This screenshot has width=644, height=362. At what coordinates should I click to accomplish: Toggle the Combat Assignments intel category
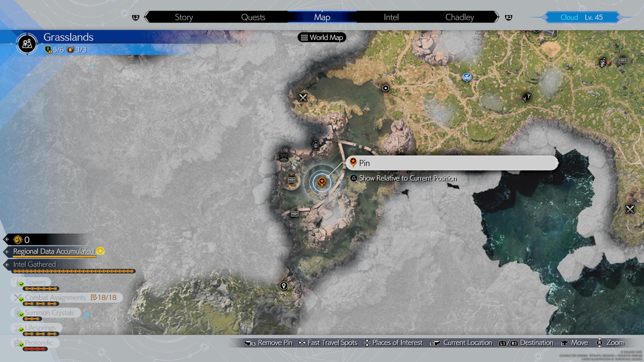67,297
